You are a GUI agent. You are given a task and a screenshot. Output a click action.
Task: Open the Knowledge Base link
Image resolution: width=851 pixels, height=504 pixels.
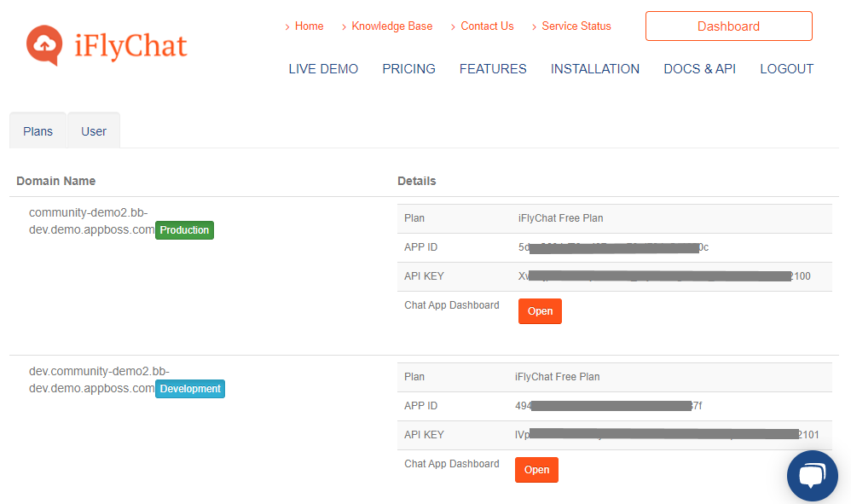[x=391, y=26]
